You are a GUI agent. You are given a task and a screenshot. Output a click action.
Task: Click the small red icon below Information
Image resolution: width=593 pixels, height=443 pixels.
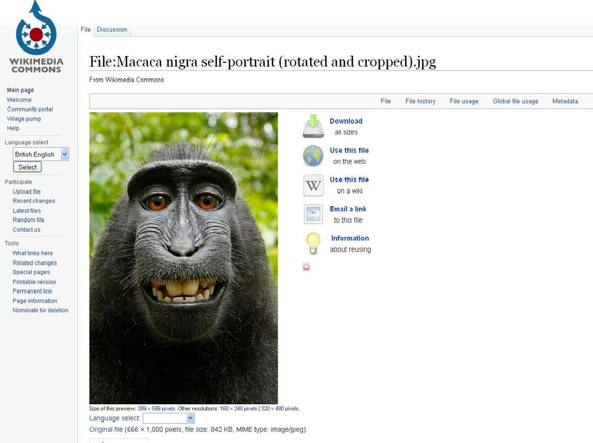pos(306,267)
